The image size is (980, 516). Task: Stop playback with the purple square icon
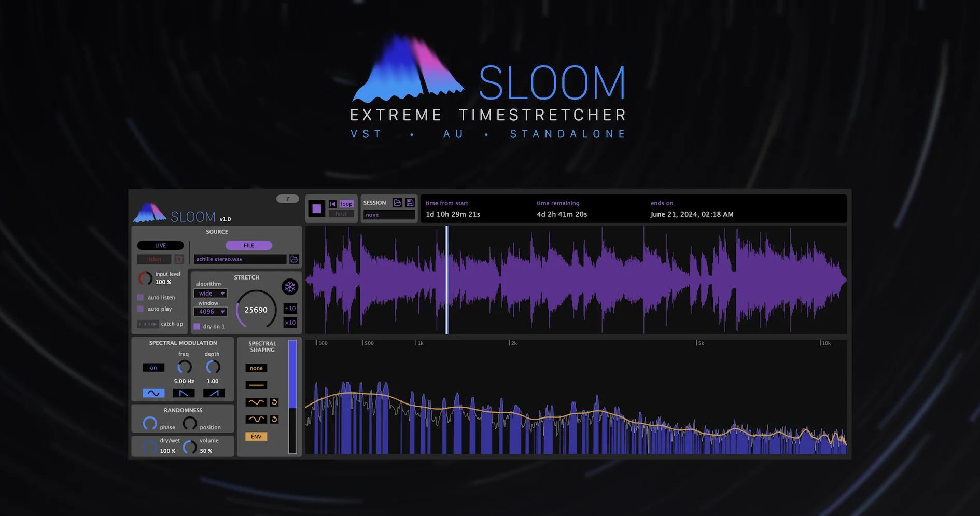(x=317, y=208)
